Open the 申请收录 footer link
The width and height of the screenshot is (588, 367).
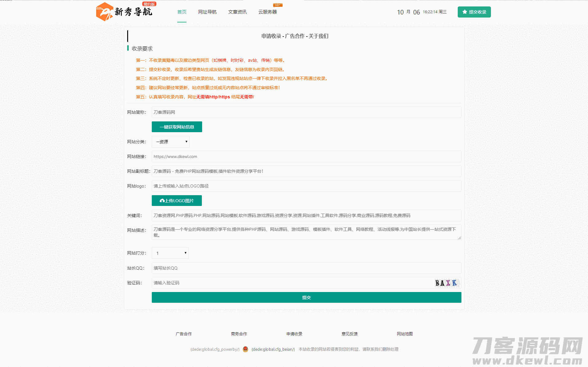(294, 334)
